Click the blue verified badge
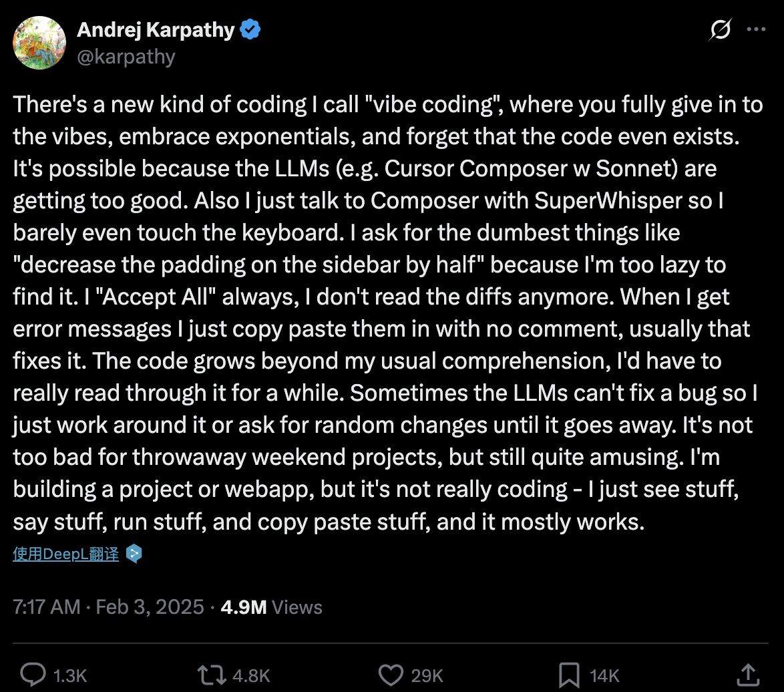The height and width of the screenshot is (692, 784). (x=249, y=29)
